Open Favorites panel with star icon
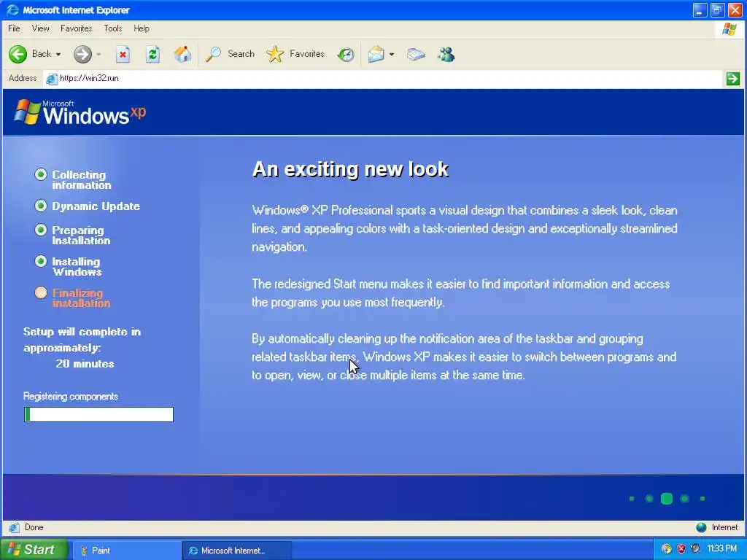Viewport: 747px width, 560px height. (x=275, y=54)
